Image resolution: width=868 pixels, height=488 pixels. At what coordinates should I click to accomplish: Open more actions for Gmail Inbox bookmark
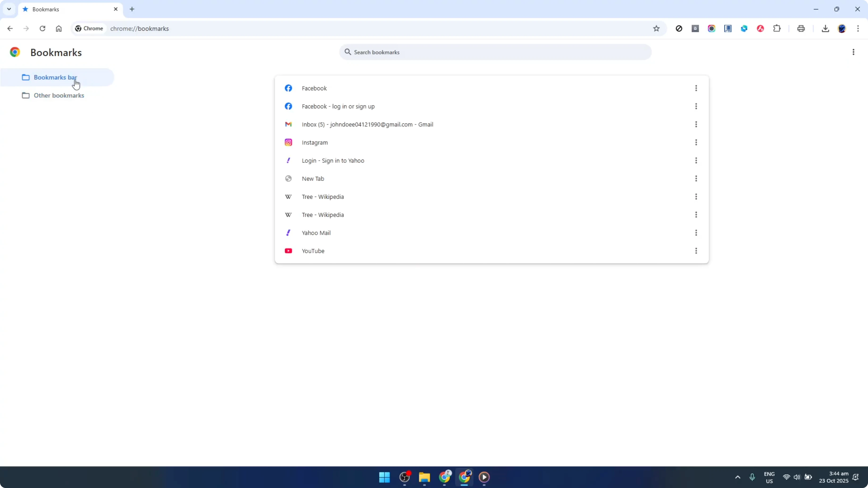[696, 124]
